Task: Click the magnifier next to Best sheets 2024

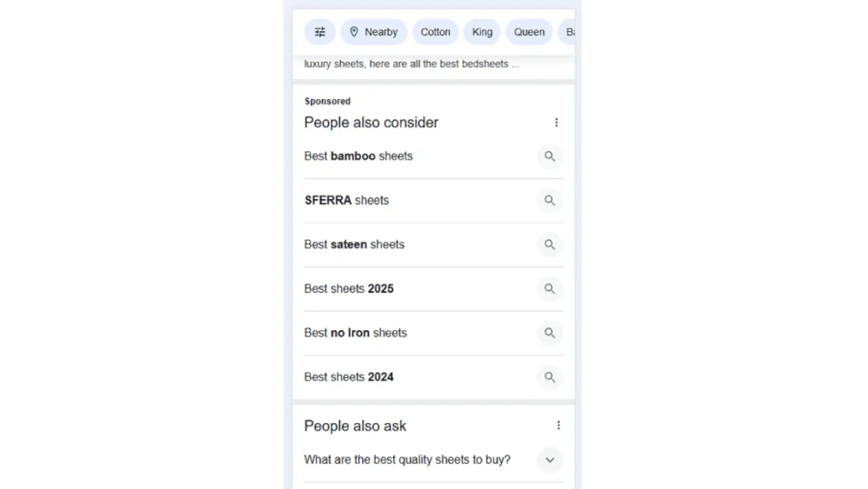Action: [x=549, y=377]
